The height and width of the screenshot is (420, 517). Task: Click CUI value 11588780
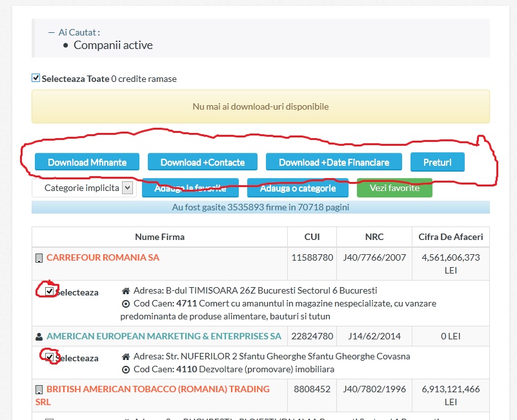click(312, 257)
